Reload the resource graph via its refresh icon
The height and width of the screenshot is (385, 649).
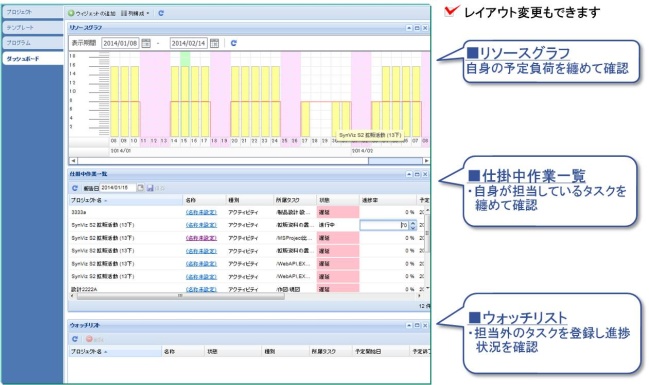click(x=233, y=43)
